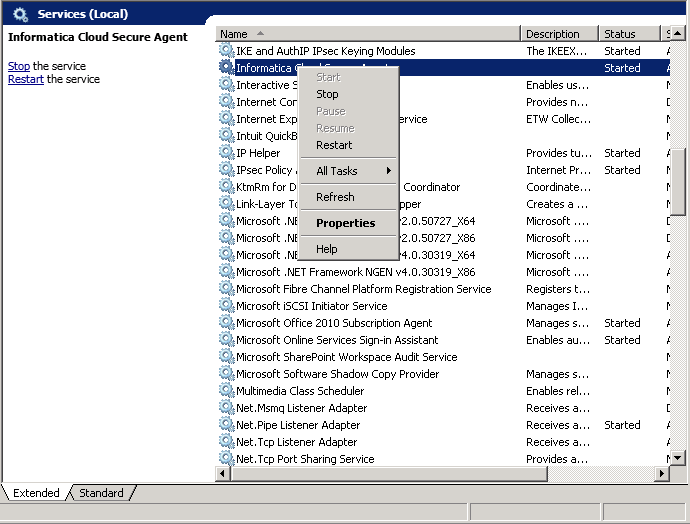690x524 pixels.
Task: Click the vertical scrollbar down arrow
Action: pyautogui.click(x=678, y=458)
